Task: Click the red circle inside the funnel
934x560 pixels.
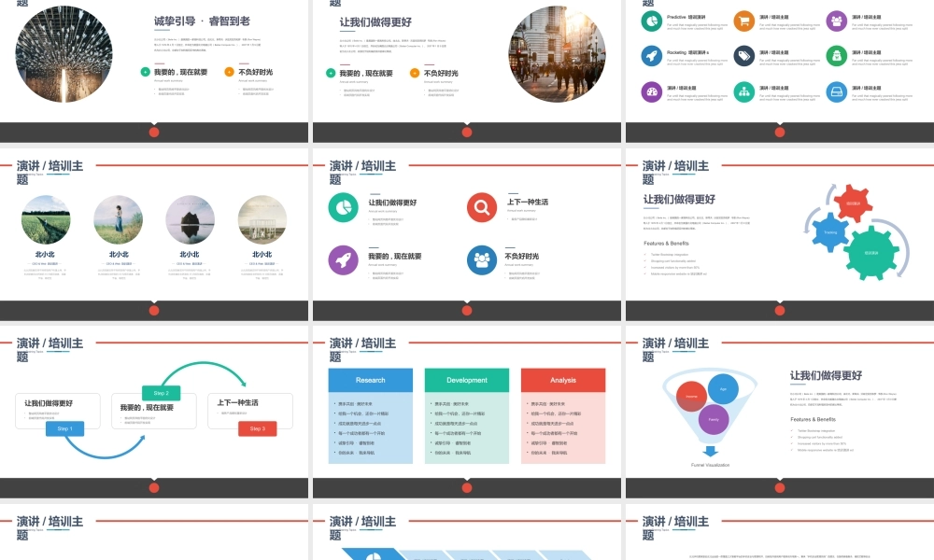Action: pyautogui.click(x=691, y=397)
